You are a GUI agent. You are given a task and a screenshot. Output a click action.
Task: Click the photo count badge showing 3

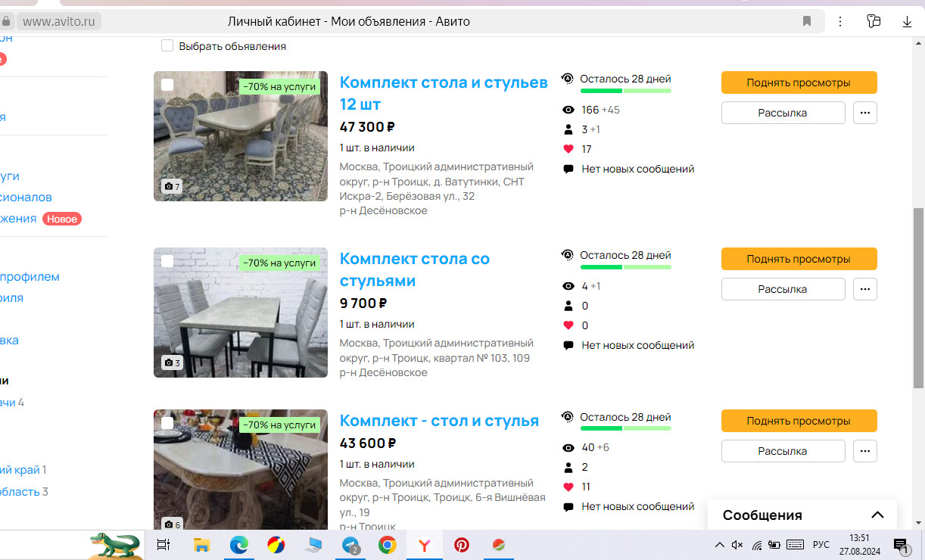pyautogui.click(x=172, y=362)
